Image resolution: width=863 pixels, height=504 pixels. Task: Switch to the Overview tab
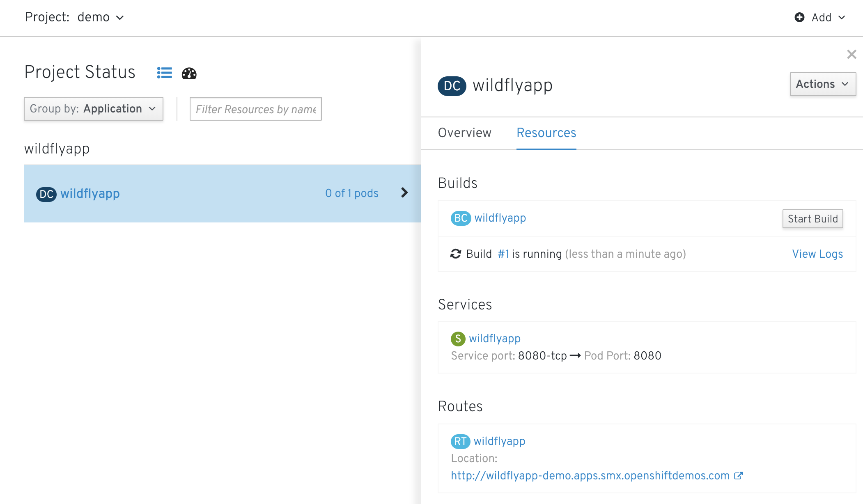(464, 133)
